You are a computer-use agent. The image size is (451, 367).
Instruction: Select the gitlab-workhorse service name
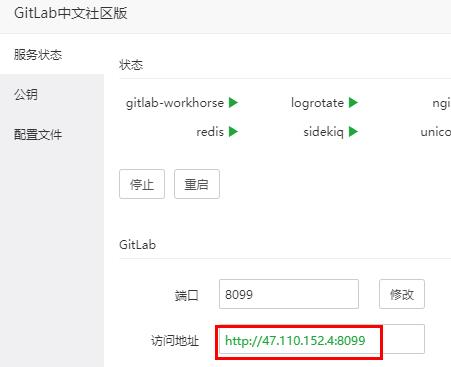[175, 103]
